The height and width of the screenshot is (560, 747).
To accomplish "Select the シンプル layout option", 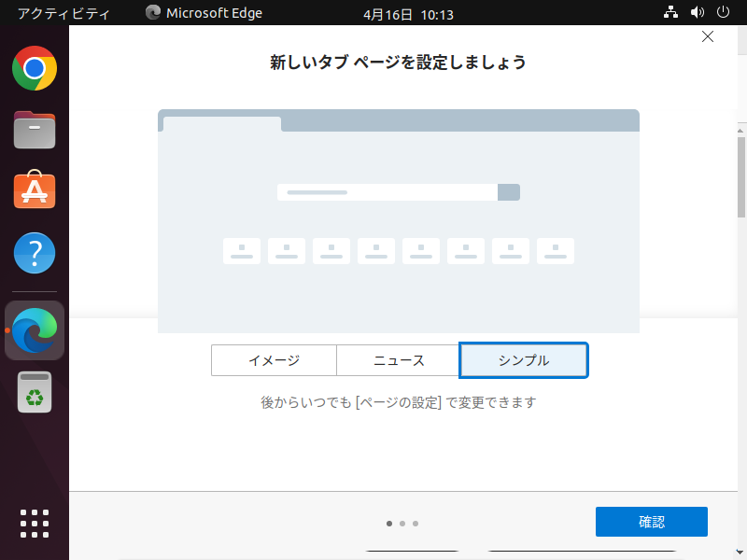I will point(524,360).
